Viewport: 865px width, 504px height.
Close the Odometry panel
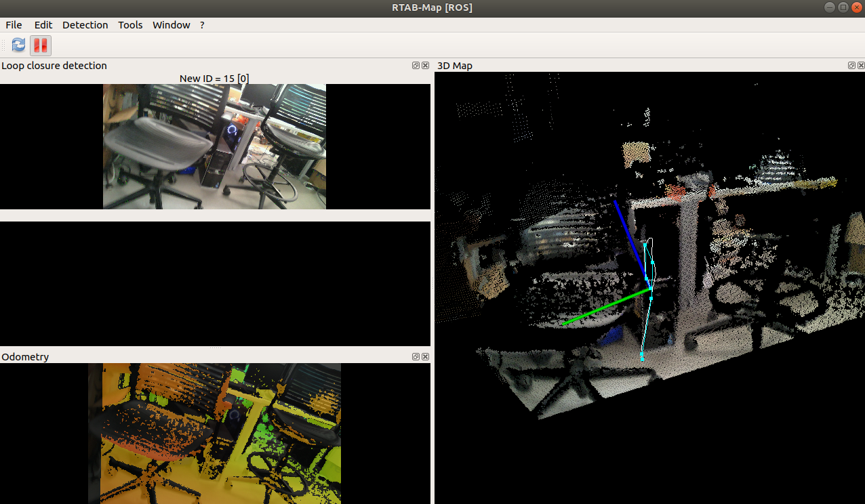(x=425, y=357)
